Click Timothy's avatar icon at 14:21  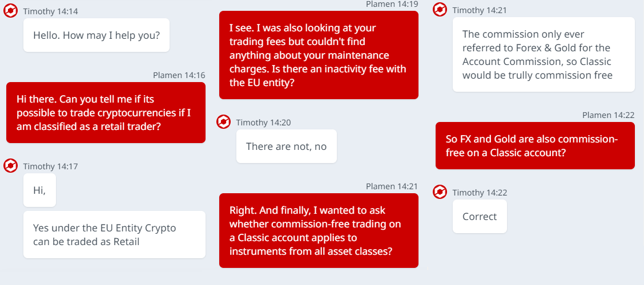click(440, 10)
